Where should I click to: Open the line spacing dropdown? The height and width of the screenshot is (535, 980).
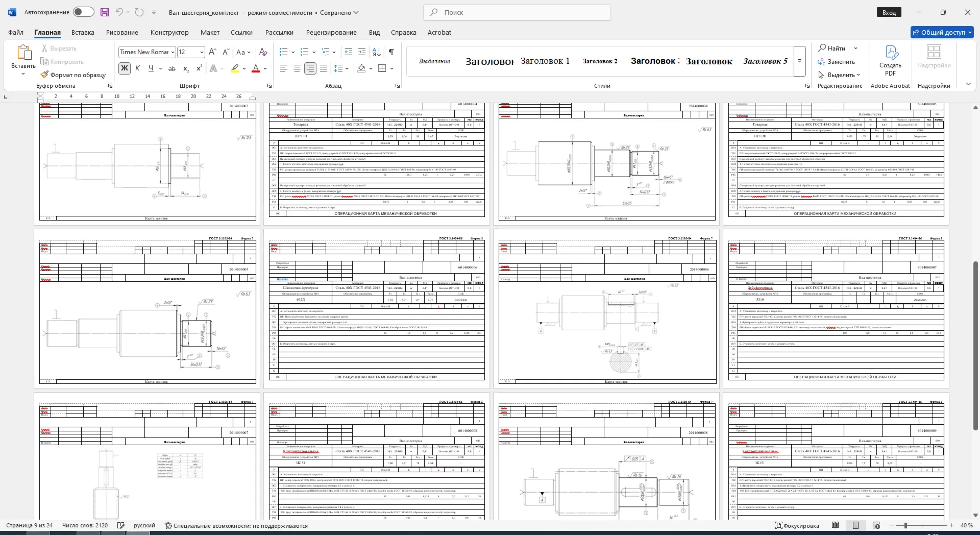pos(347,68)
